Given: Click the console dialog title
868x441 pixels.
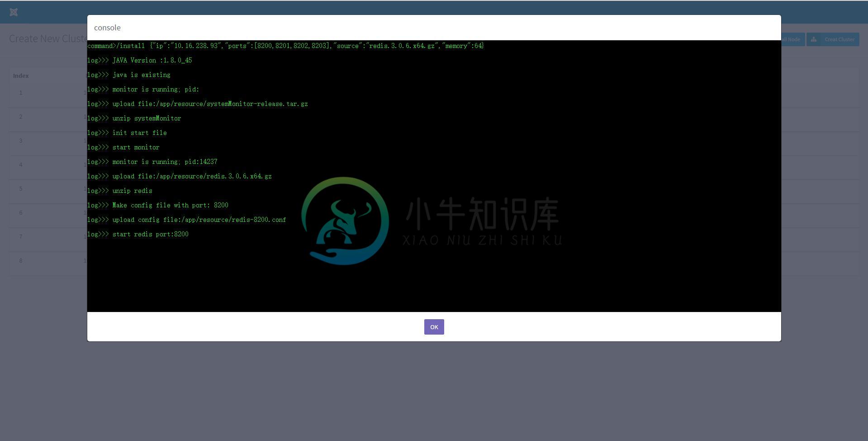Looking at the screenshot, I should point(107,28).
